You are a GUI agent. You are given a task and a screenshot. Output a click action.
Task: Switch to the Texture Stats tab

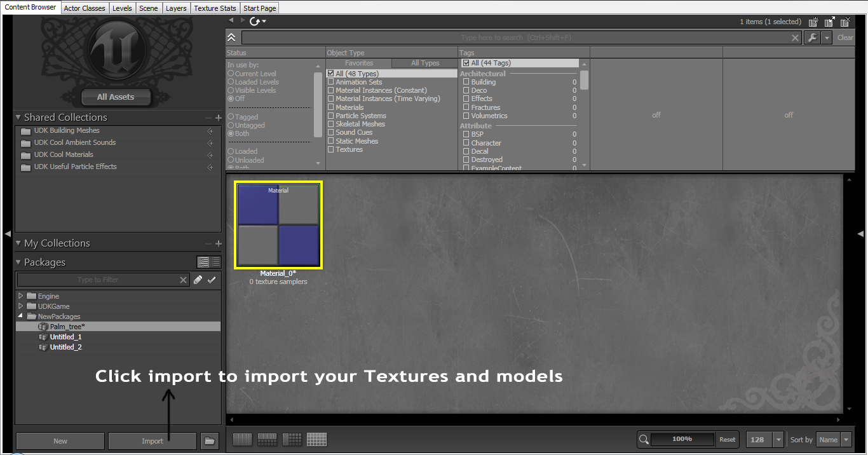coord(215,8)
